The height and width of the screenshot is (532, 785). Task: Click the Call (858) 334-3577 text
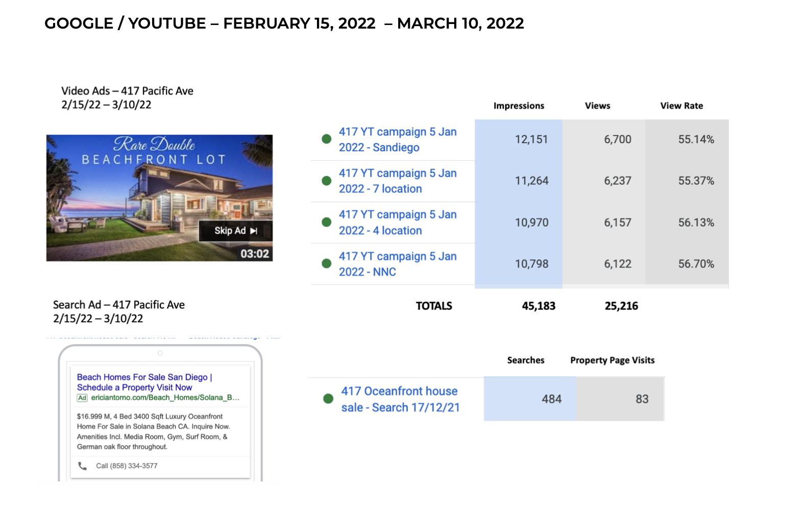coord(127,466)
